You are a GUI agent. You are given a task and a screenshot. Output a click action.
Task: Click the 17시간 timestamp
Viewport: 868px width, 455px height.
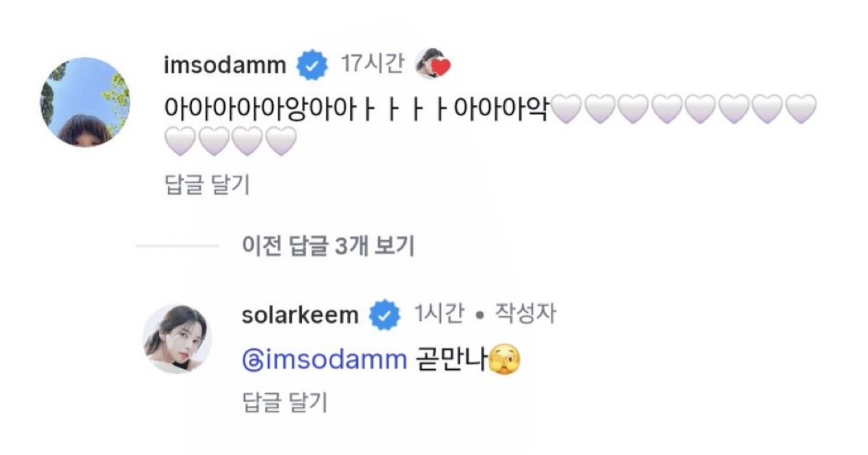[x=372, y=64]
